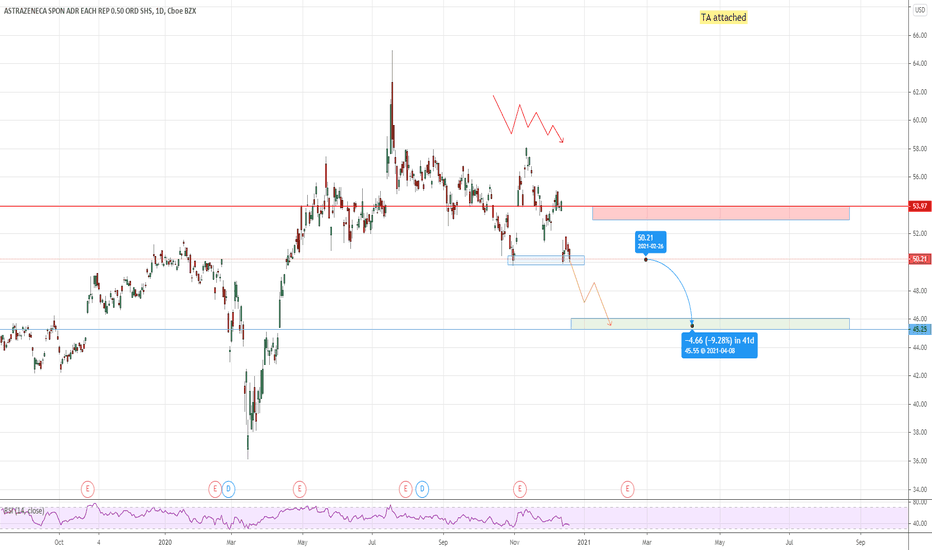
Task: Select the -4.66 (-9.28%) in 41d forecast label
Action: [x=719, y=345]
